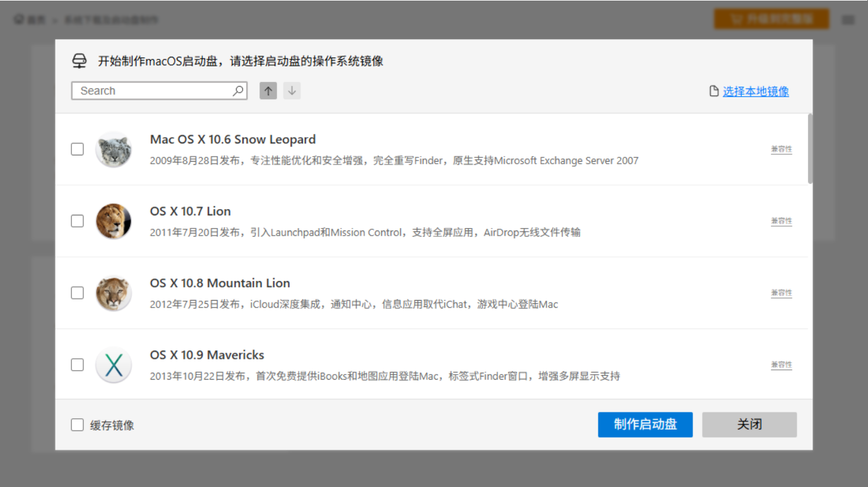The height and width of the screenshot is (487, 868).
Task: Click the home icon in the breadcrumb
Action: point(18,19)
